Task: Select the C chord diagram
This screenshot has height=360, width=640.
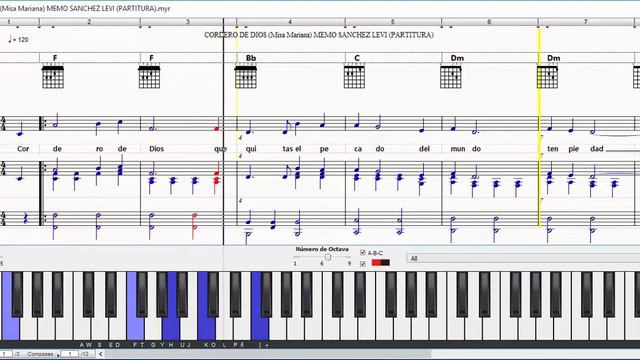Action: (x=354, y=77)
